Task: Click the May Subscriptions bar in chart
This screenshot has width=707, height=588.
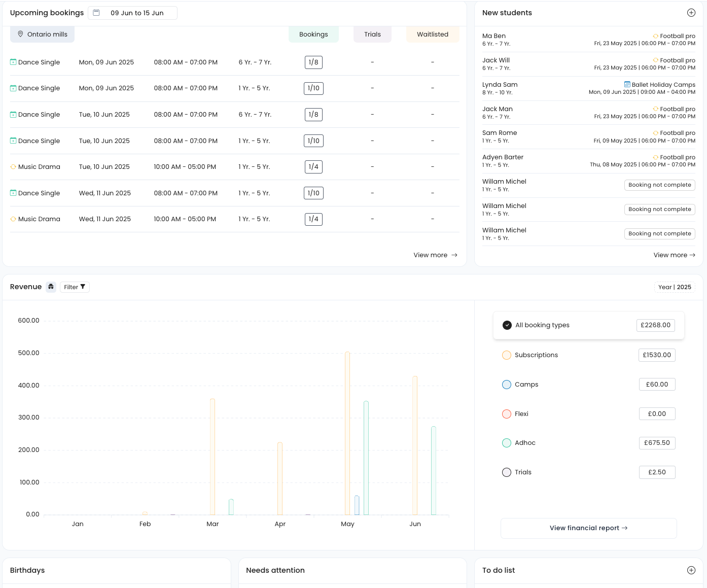Action: point(347,434)
